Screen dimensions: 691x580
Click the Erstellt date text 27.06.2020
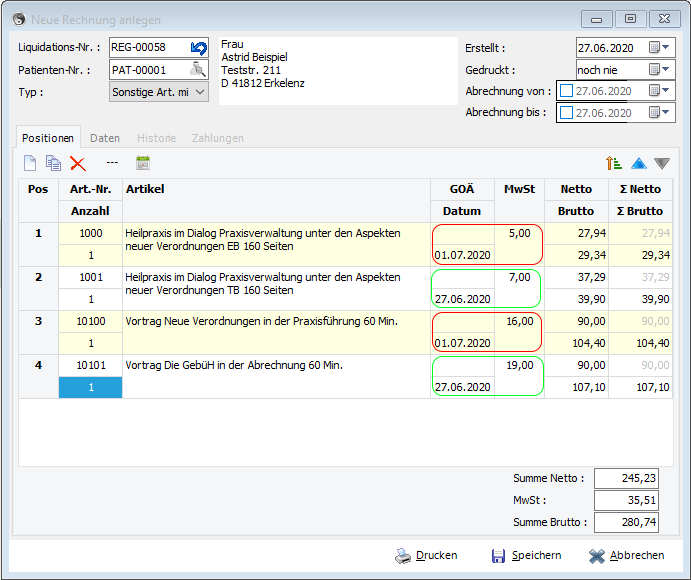606,48
